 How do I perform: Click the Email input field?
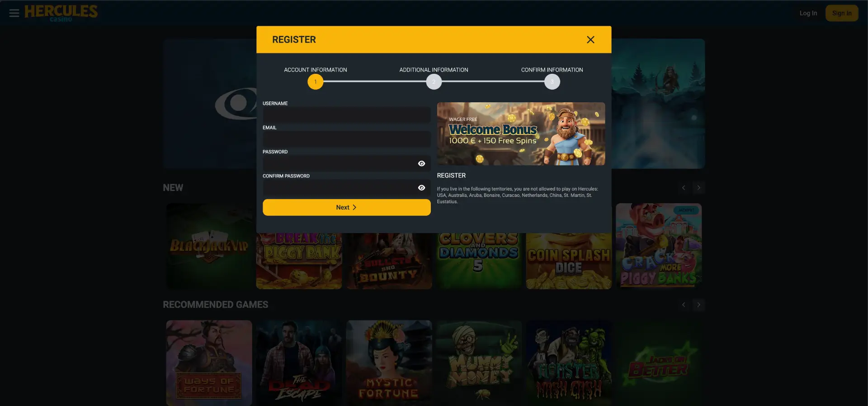(x=346, y=139)
